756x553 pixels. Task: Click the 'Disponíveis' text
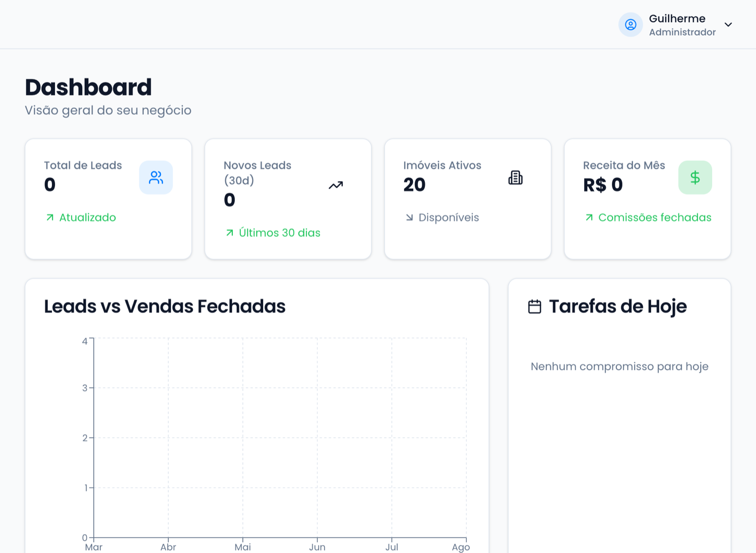pyautogui.click(x=449, y=218)
